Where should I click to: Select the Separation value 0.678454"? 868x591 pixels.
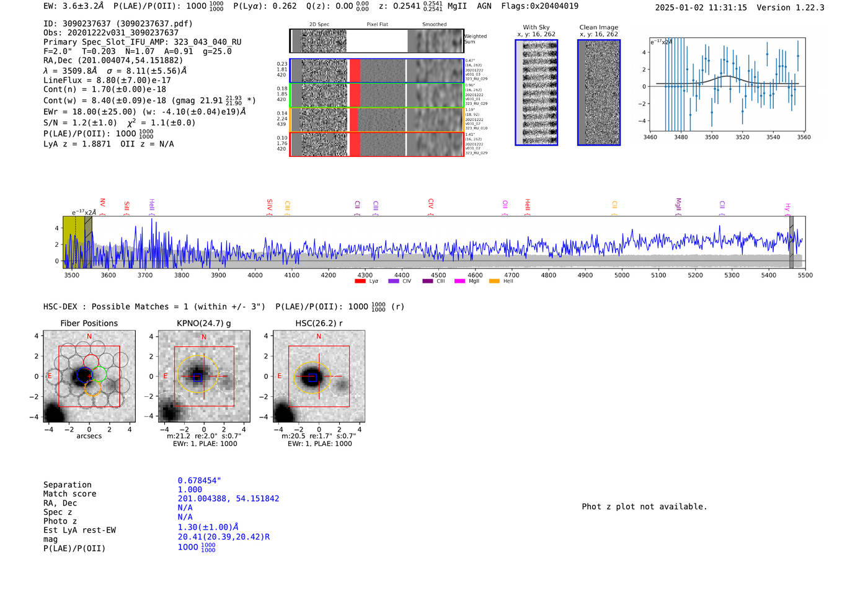(x=200, y=481)
